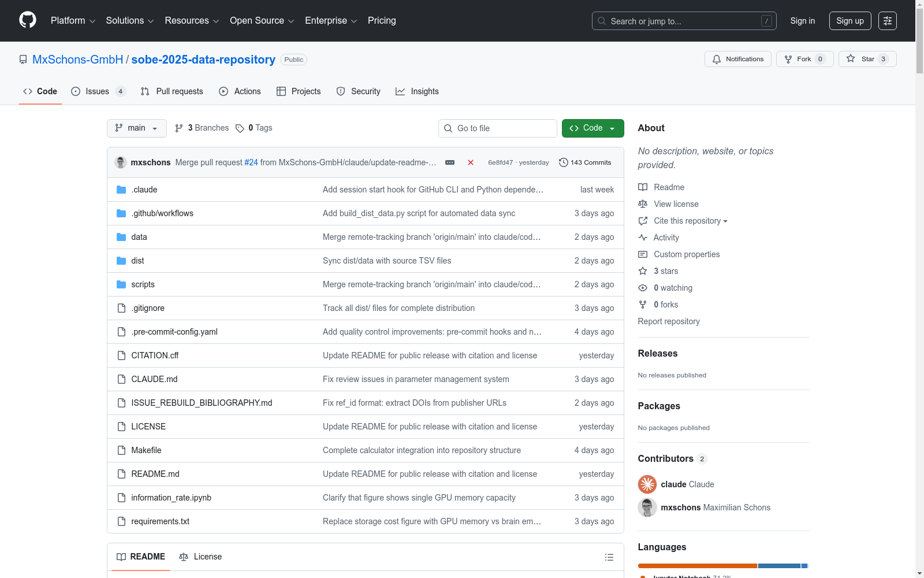Viewport: 924px width, 578px height.
Task: Expand the Open Source menu
Action: pos(262,21)
